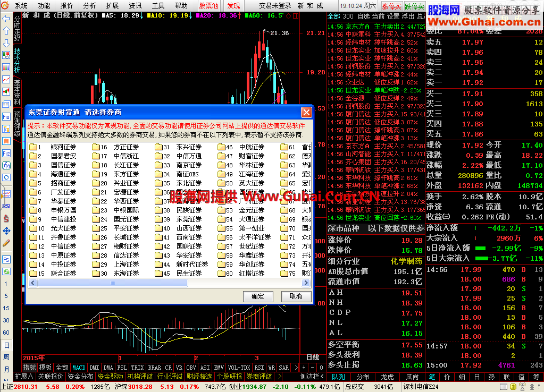Select the MACD indicator tab

coord(79,368)
